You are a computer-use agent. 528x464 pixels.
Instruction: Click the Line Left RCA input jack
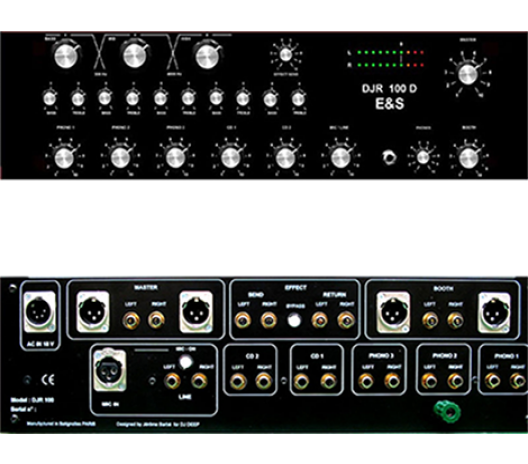[172, 382]
